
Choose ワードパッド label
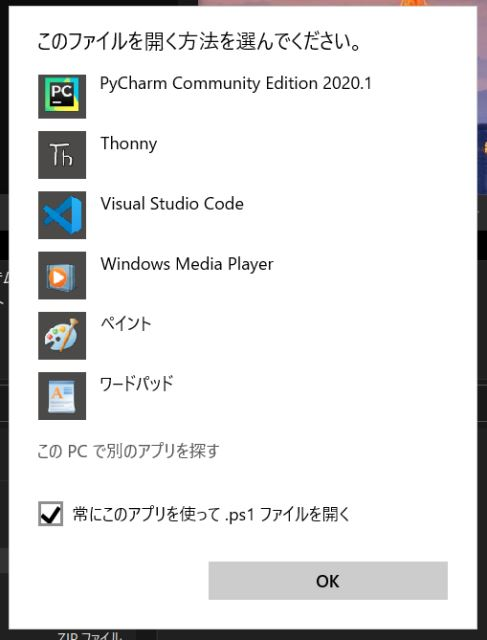pos(137,384)
